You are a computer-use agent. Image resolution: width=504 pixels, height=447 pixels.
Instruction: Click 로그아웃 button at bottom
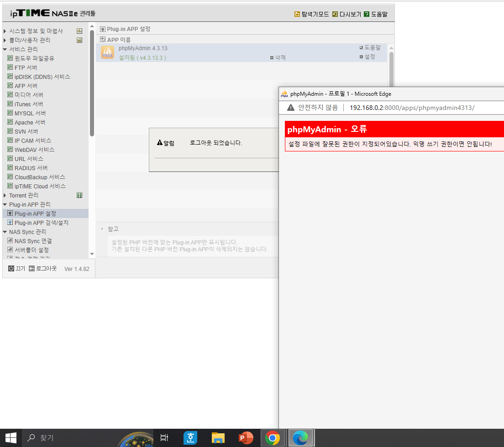pyautogui.click(x=43, y=269)
